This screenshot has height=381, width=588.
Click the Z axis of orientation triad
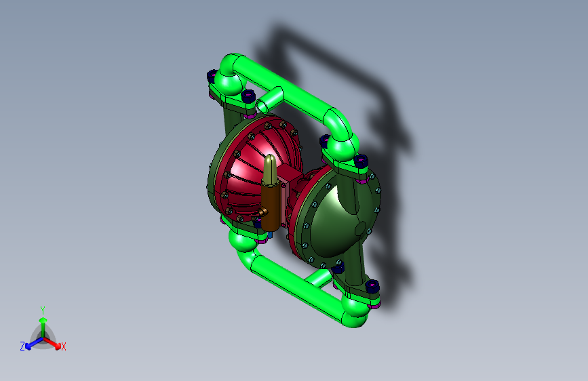[30, 344]
